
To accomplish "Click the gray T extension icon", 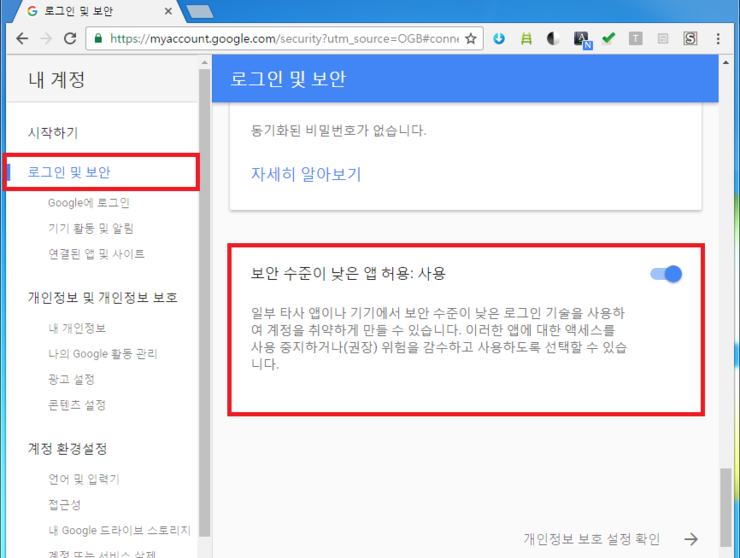I will tap(635, 39).
